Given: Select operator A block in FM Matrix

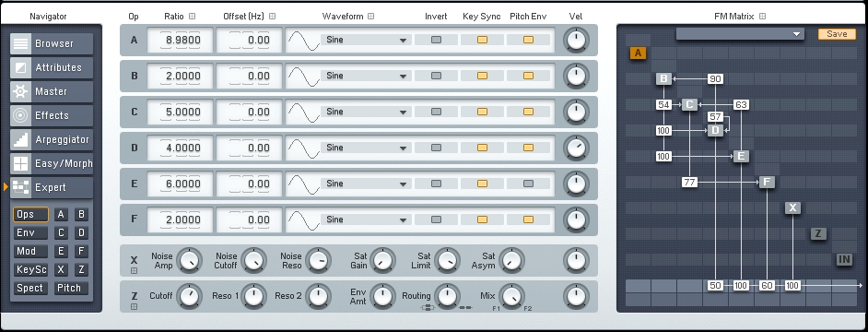Looking at the screenshot, I should pyautogui.click(x=638, y=53).
